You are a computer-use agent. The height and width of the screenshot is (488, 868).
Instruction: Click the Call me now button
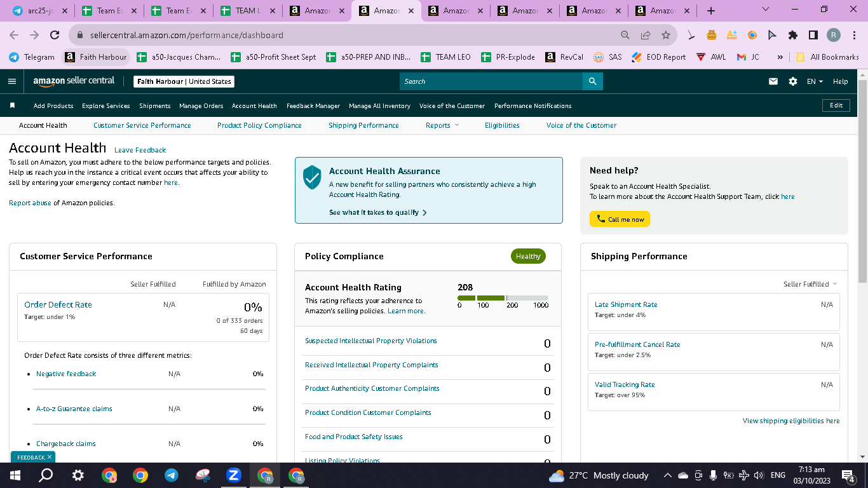point(620,219)
